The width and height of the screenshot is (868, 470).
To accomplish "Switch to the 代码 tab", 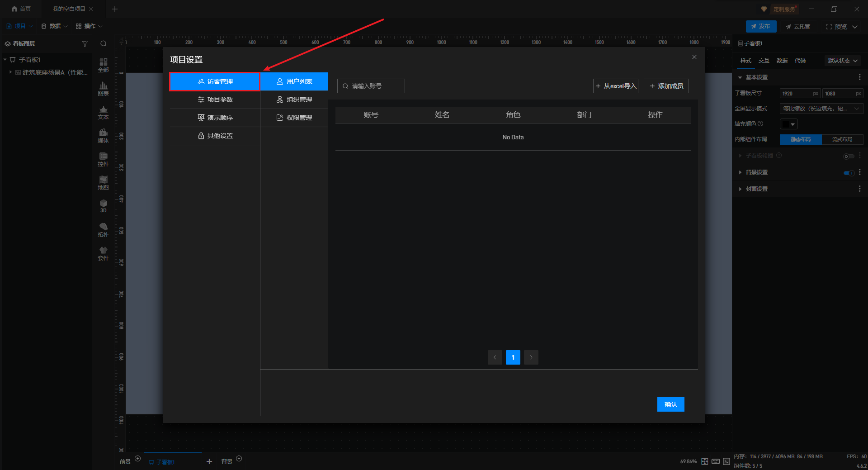I will point(800,61).
